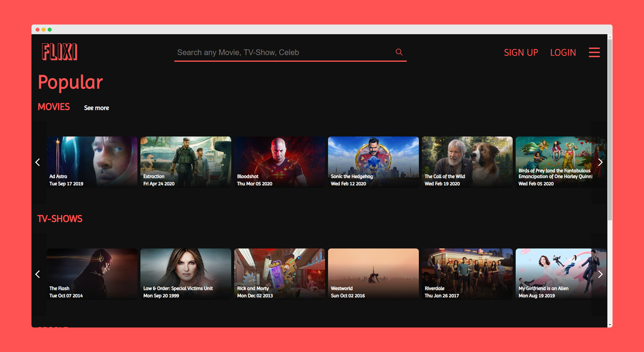
Task: Click the scrollbar up arrow
Action: coord(610,37)
